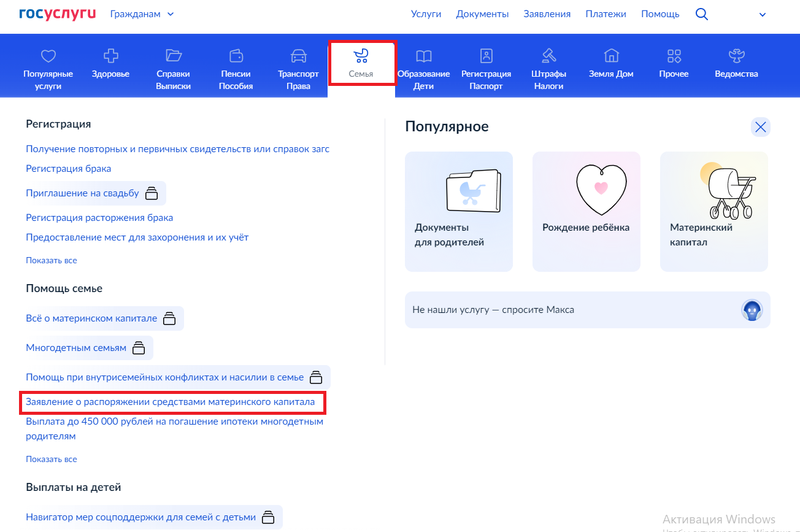This screenshot has width=800, height=532.
Task: Open Заявление о распоряжении средствами материнского капитала
Action: point(170,402)
